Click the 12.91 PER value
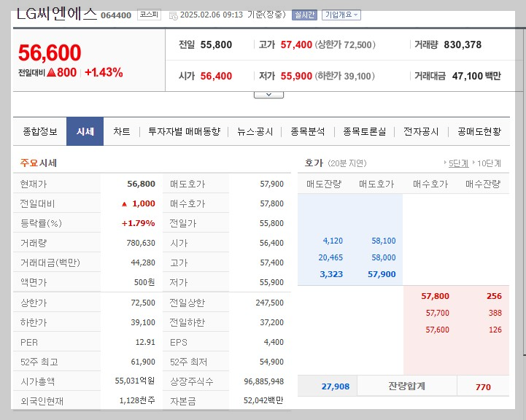The image size is (526, 420). pos(145,342)
